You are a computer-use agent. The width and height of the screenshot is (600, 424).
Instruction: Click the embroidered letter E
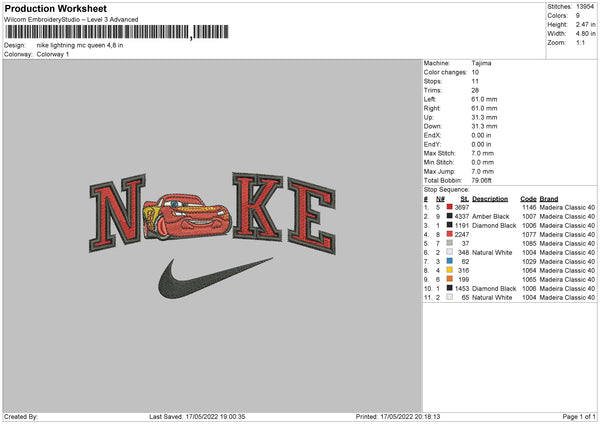pos(311,215)
